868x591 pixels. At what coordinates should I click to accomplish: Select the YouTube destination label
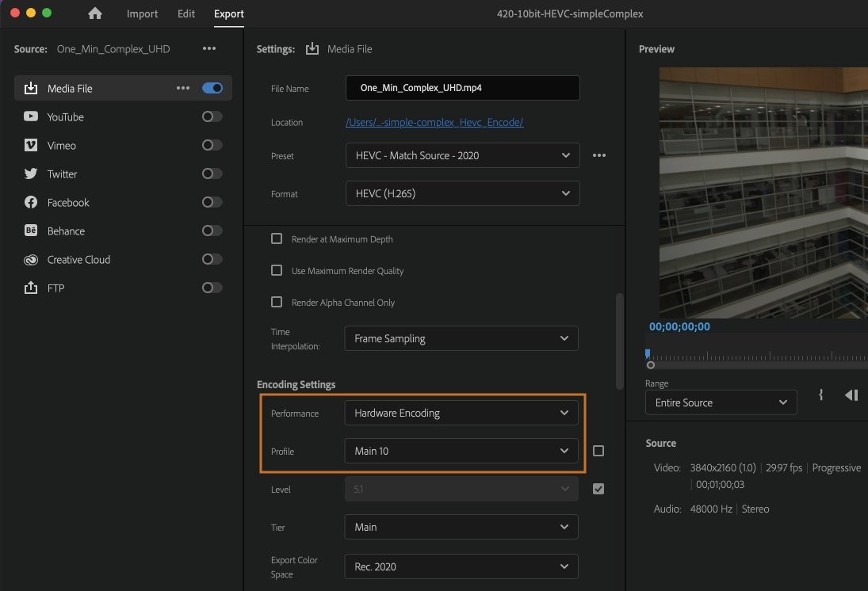65,116
